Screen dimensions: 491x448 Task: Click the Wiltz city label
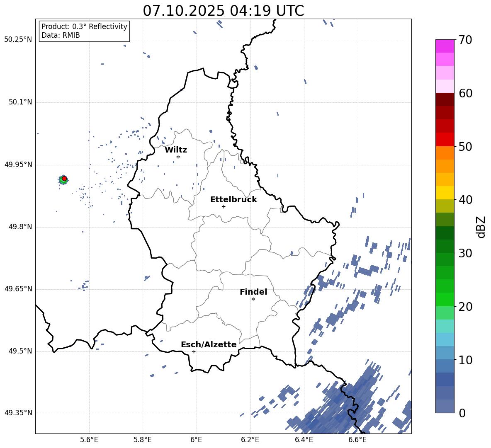coord(176,150)
